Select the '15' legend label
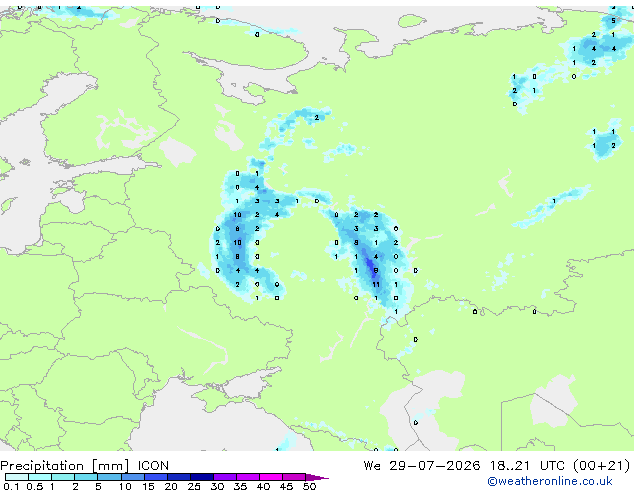The width and height of the screenshot is (634, 490). coord(148,486)
